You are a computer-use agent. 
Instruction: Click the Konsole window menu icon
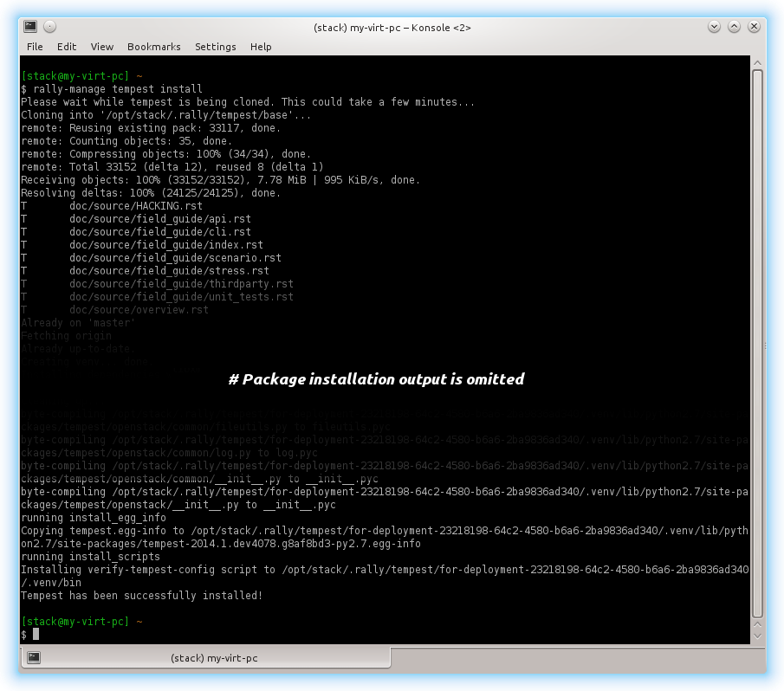click(x=30, y=27)
